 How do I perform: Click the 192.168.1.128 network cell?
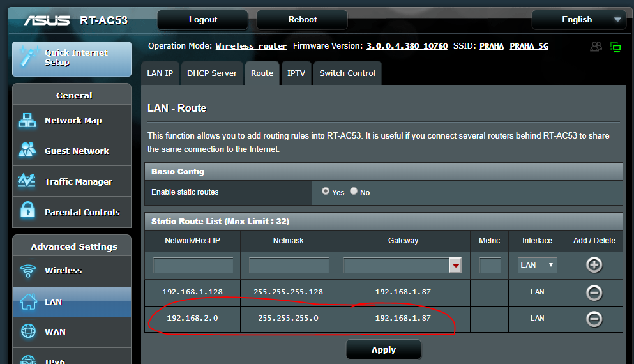pyautogui.click(x=192, y=292)
